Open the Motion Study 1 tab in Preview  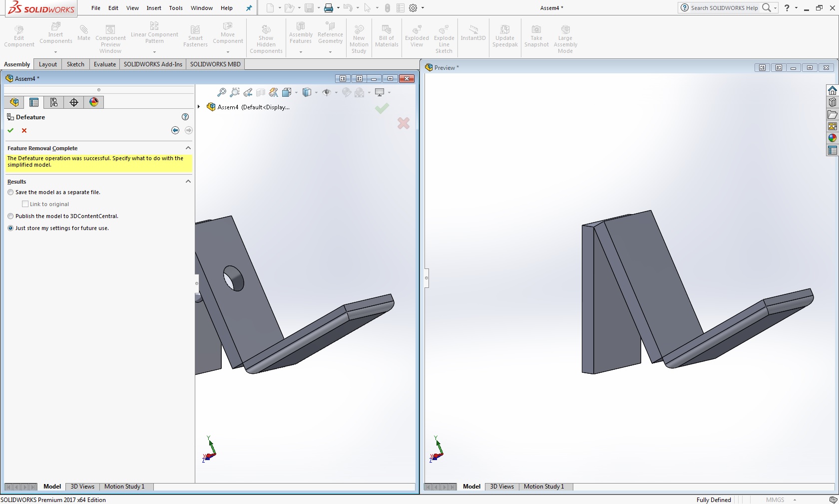pyautogui.click(x=543, y=487)
